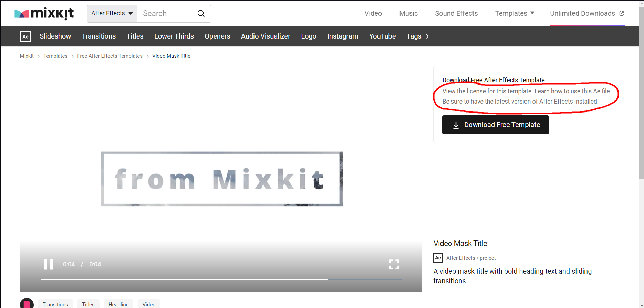Click into the Search input field
Image resolution: width=644 pixels, height=308 pixels.
(x=167, y=13)
